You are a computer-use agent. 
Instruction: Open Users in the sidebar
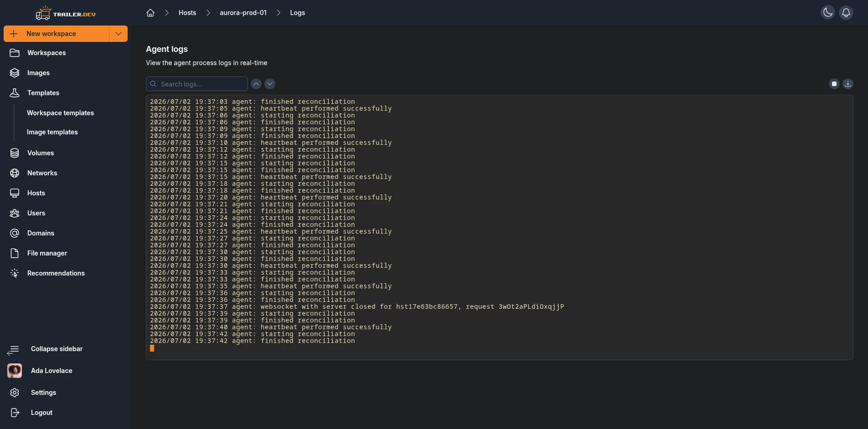[36, 213]
